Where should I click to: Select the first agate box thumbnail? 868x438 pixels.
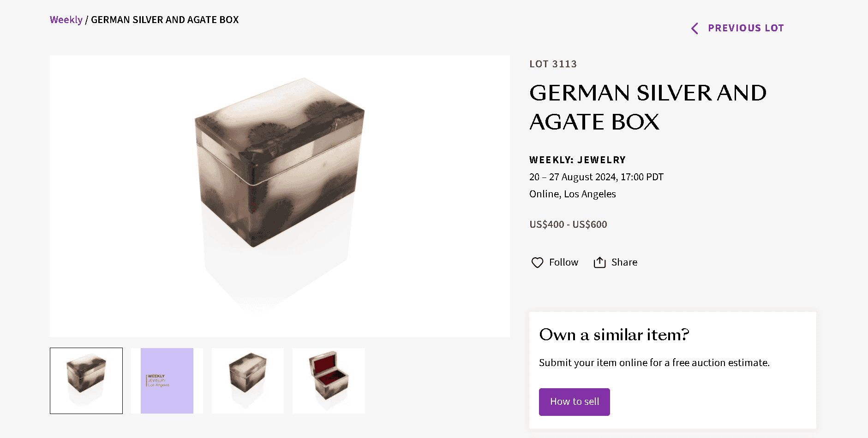pos(86,380)
